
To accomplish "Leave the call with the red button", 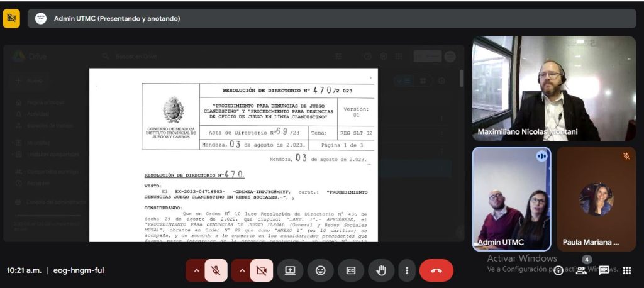I will [436, 270].
